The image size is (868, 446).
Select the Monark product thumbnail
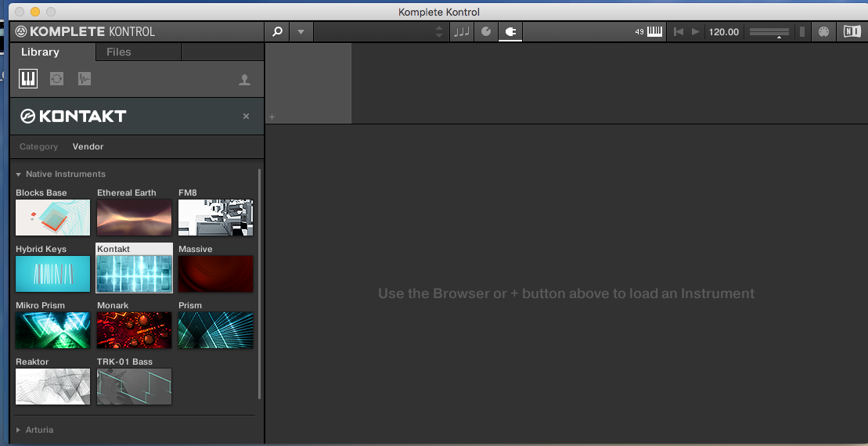point(134,330)
